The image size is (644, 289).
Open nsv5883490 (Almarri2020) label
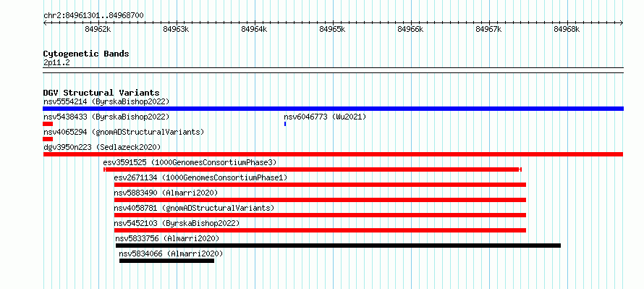coord(166,193)
